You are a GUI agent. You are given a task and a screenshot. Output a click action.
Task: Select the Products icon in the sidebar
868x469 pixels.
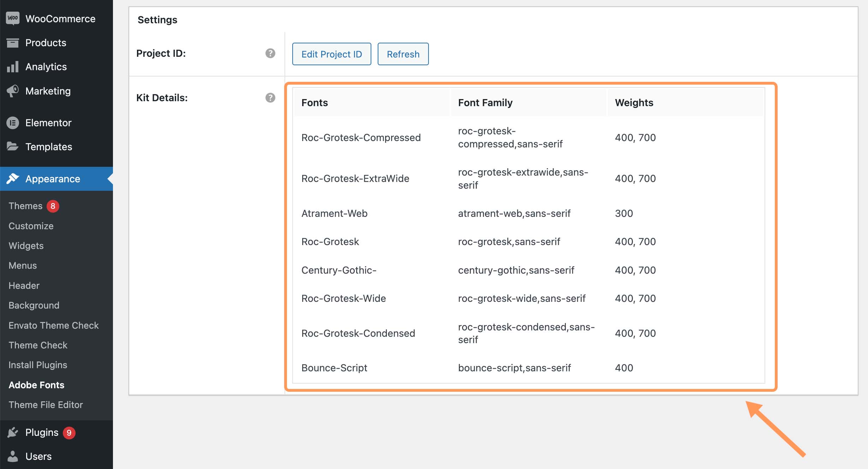(x=12, y=43)
